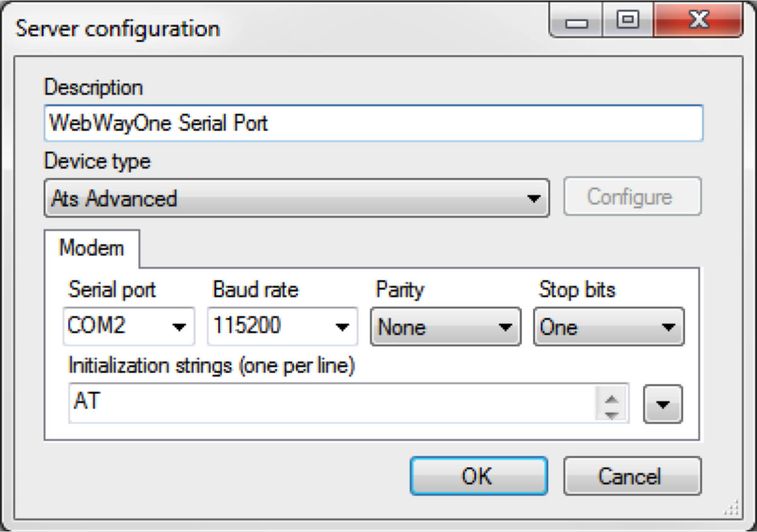Minimize the Server configuration window

tap(577, 22)
